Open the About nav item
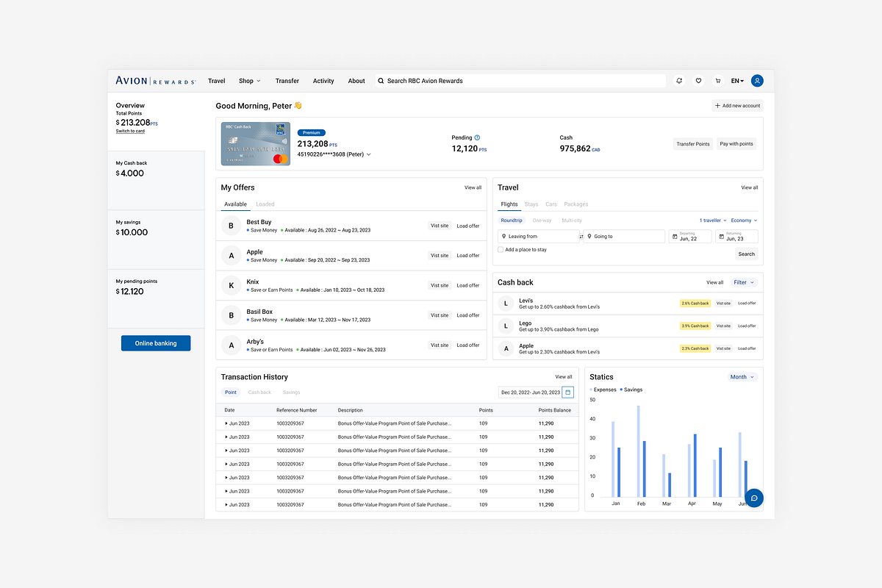Screen dimensions: 882x588 coord(356,81)
